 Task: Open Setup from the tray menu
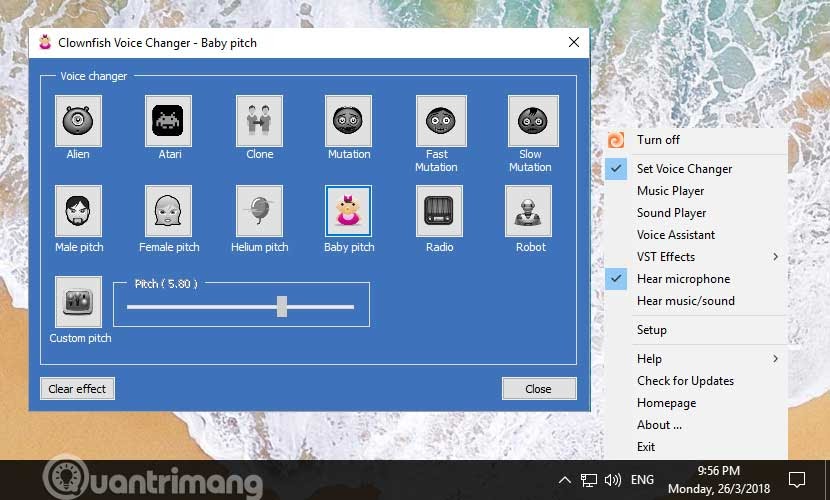[x=696, y=330]
